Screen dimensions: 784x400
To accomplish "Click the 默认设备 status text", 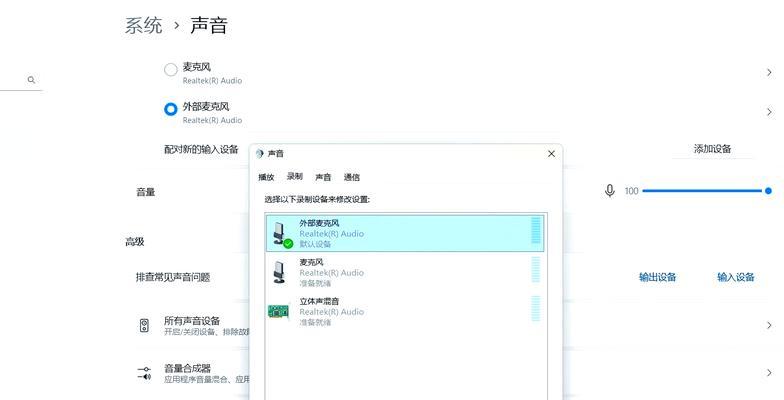I will tap(315, 244).
